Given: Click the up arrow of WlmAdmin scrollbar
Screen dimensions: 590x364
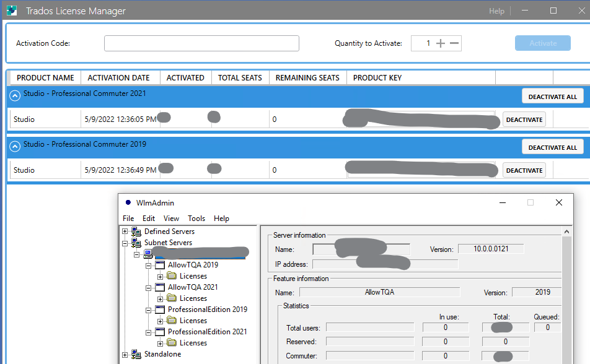Looking at the screenshot, I should (566, 232).
